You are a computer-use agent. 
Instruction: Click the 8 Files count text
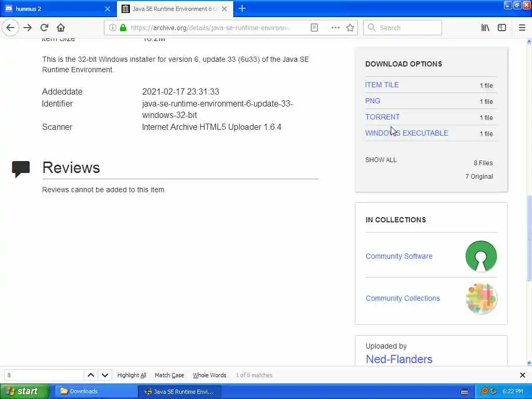pyautogui.click(x=483, y=163)
